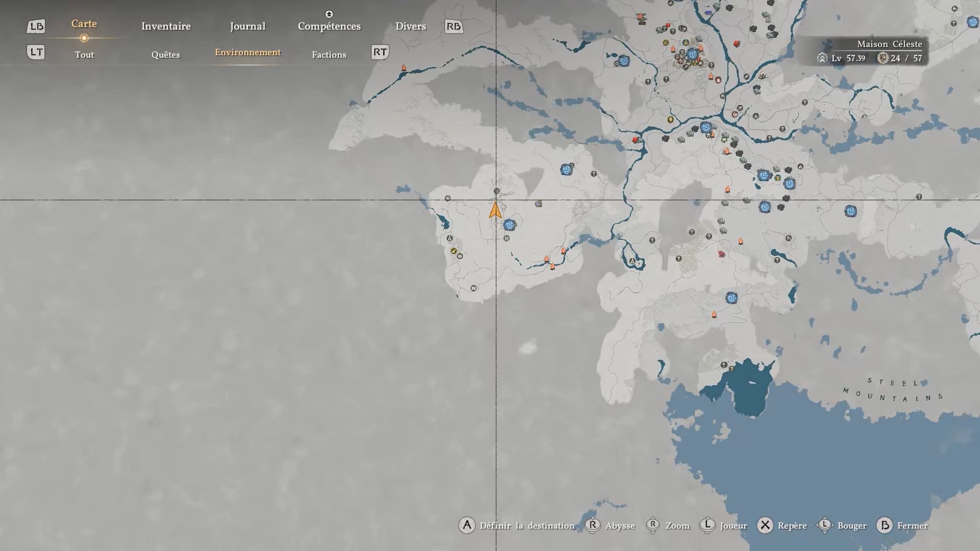
Task: Open the Inventaire tab
Action: (x=166, y=27)
